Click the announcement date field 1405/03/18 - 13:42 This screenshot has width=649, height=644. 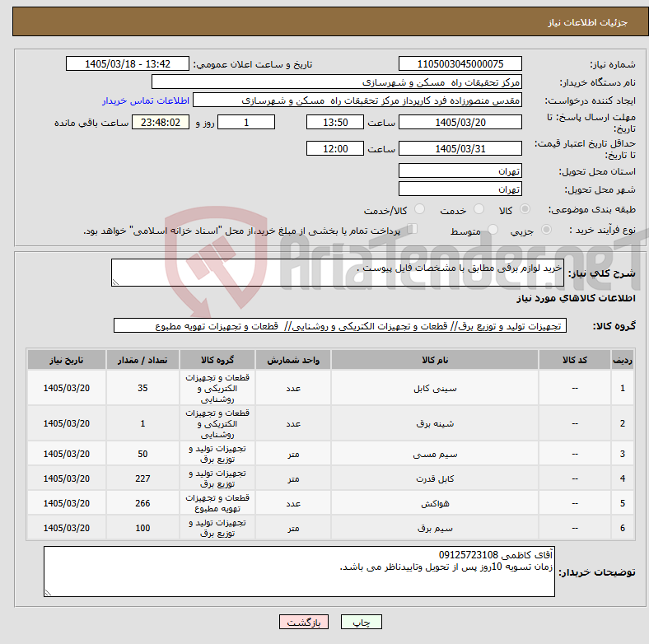[128, 63]
